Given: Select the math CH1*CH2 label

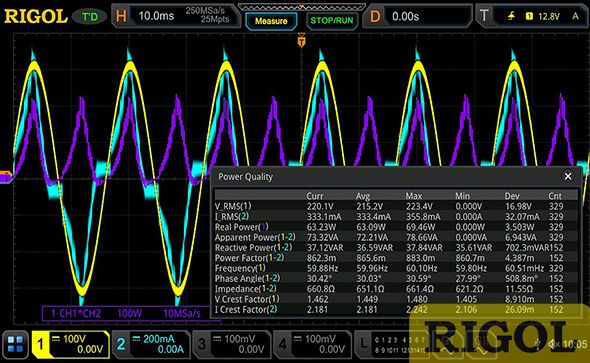Looking at the screenshot, I should pos(76,313).
